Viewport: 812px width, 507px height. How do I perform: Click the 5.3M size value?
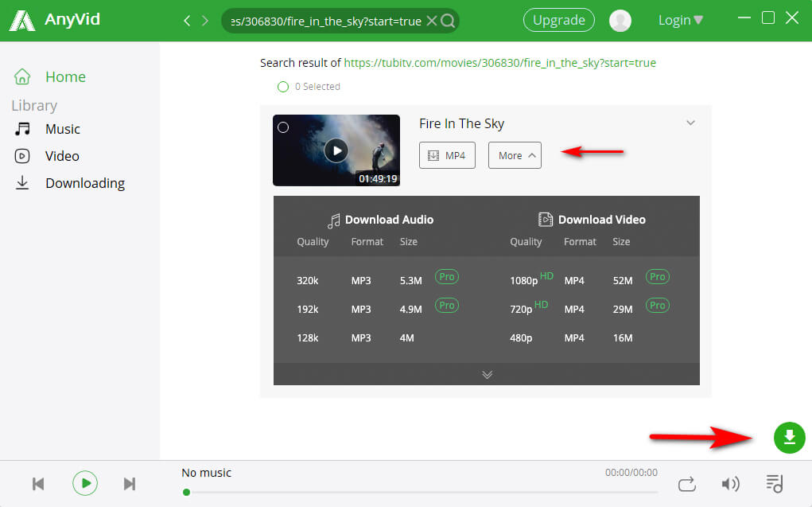tap(410, 280)
